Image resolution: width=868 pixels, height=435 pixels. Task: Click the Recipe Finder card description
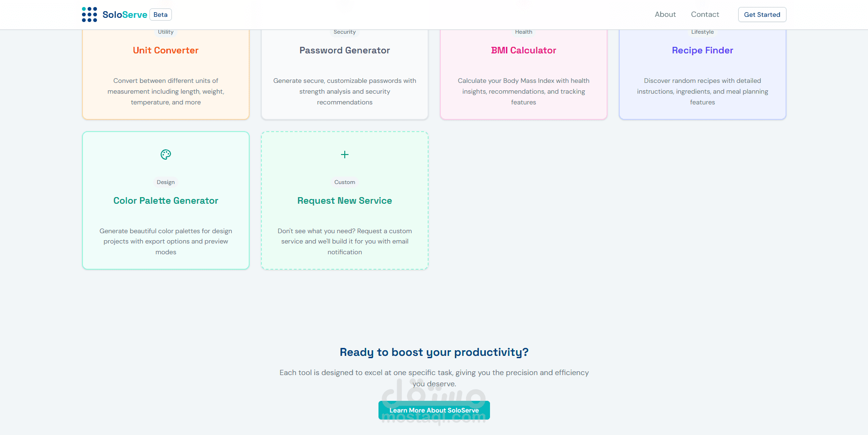[x=702, y=91]
